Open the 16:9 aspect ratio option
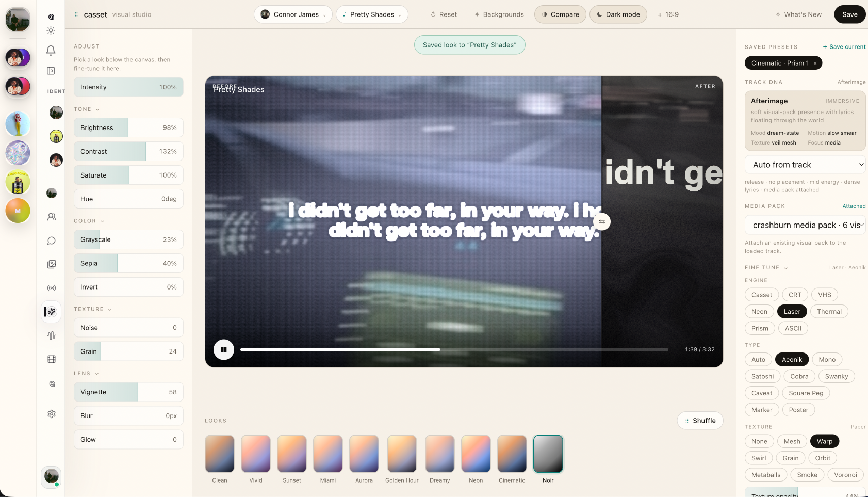The height and width of the screenshot is (497, 868). pos(668,14)
